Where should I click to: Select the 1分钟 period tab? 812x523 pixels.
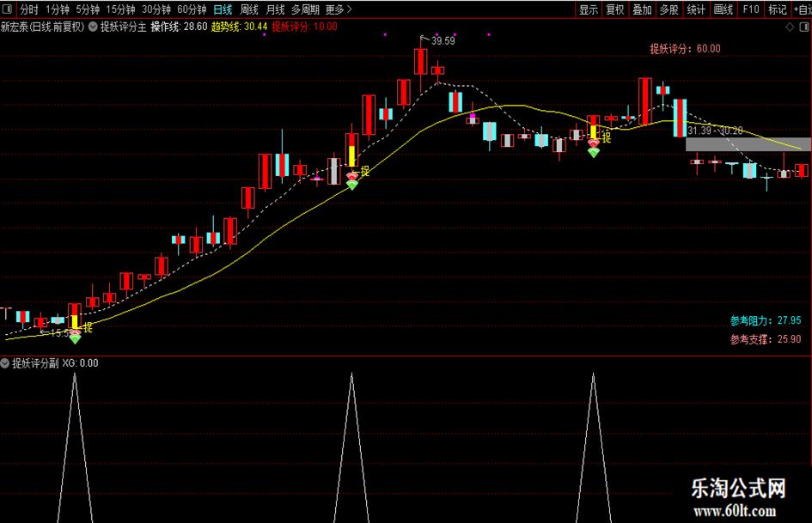tap(58, 9)
